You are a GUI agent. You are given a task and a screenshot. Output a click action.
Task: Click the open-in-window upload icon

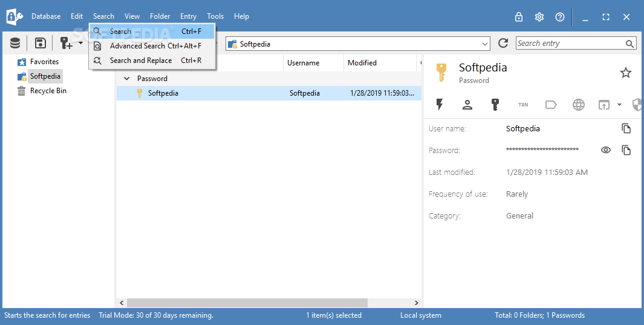(x=603, y=105)
